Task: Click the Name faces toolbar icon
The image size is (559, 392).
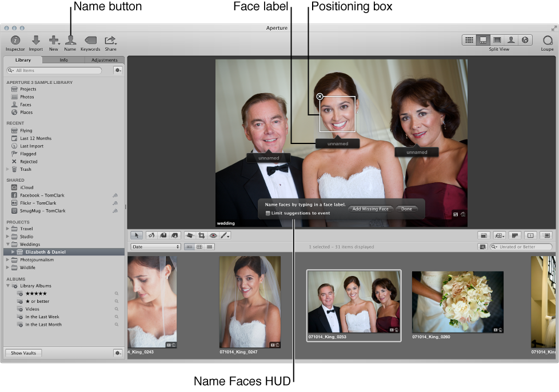Action: tap(70, 41)
